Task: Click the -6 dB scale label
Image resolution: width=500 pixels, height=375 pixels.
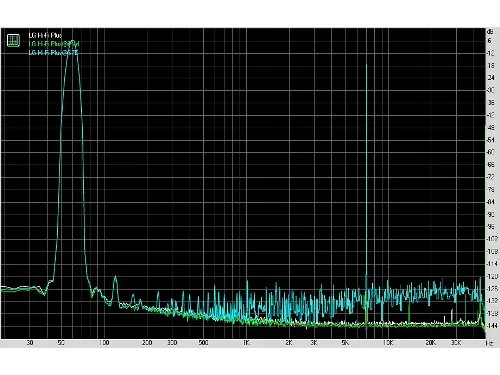Action: pyautogui.click(x=489, y=41)
